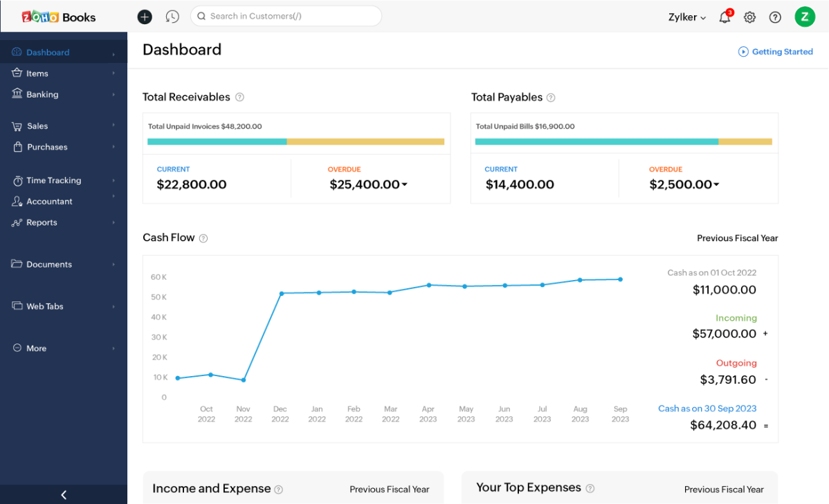Click the Getting Started link

coord(775,51)
